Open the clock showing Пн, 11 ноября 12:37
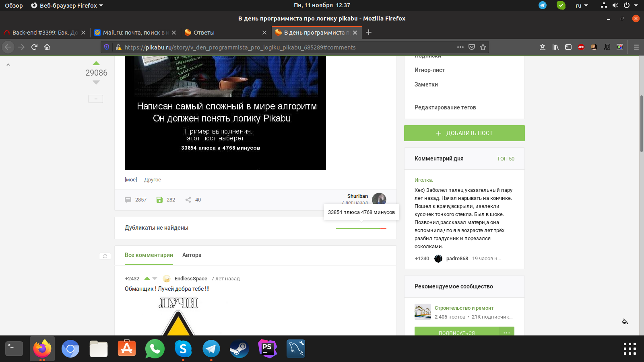The width and height of the screenshot is (644, 362). point(322,5)
